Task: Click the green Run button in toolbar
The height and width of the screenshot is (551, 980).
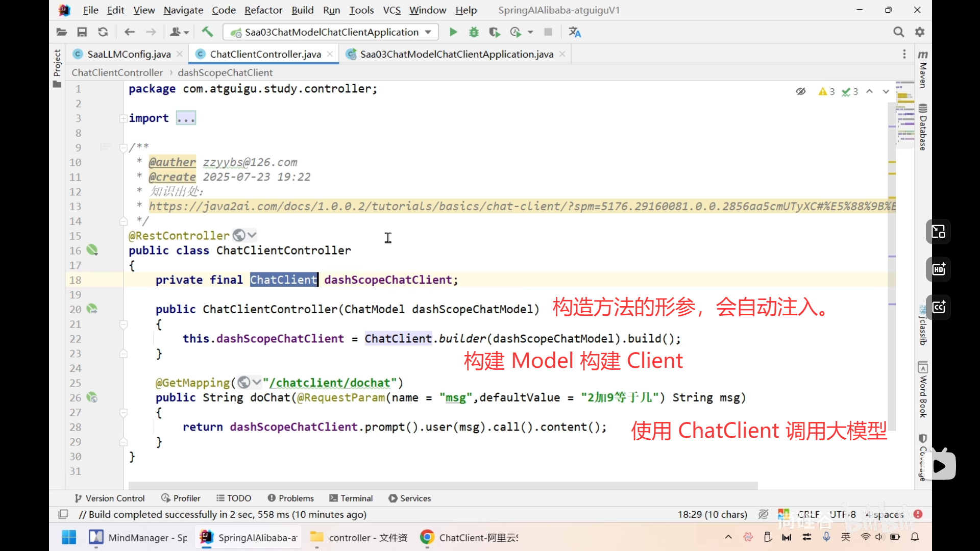Action: click(453, 32)
